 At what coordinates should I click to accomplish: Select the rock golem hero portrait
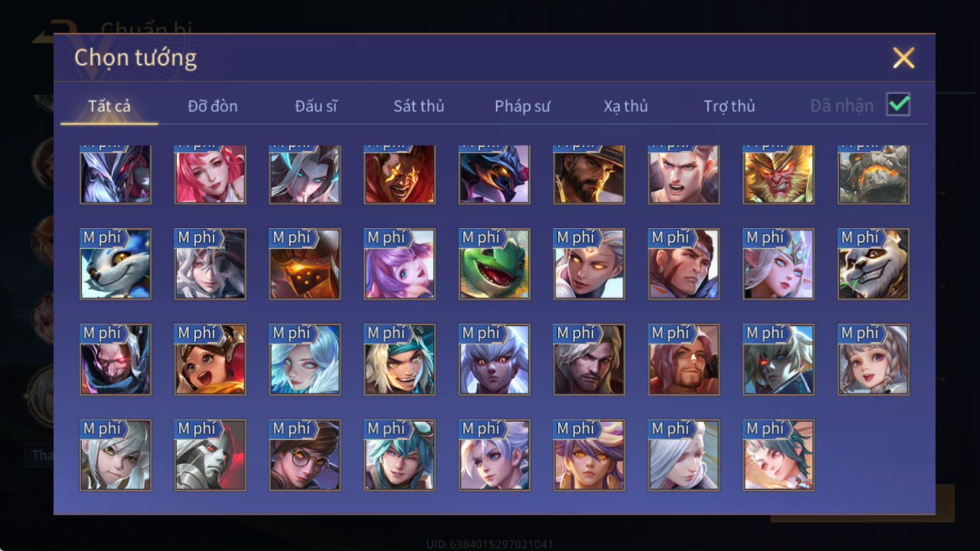873,174
